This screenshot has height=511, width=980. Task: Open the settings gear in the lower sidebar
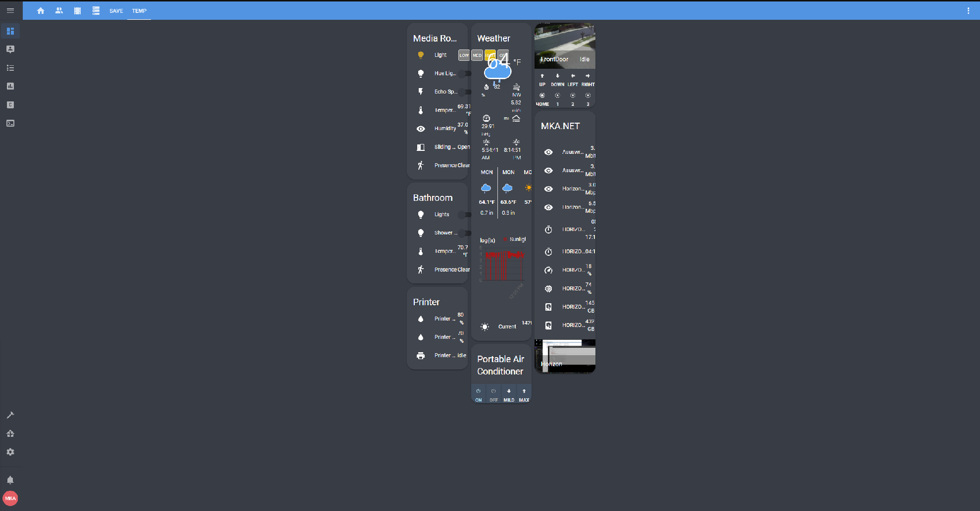point(10,452)
